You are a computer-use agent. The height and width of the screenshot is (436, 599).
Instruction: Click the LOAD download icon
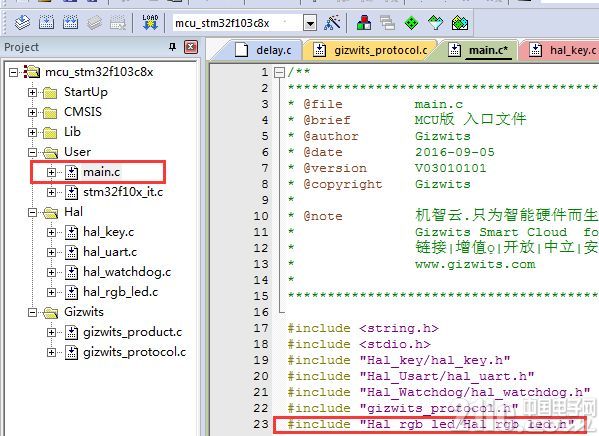(x=150, y=22)
